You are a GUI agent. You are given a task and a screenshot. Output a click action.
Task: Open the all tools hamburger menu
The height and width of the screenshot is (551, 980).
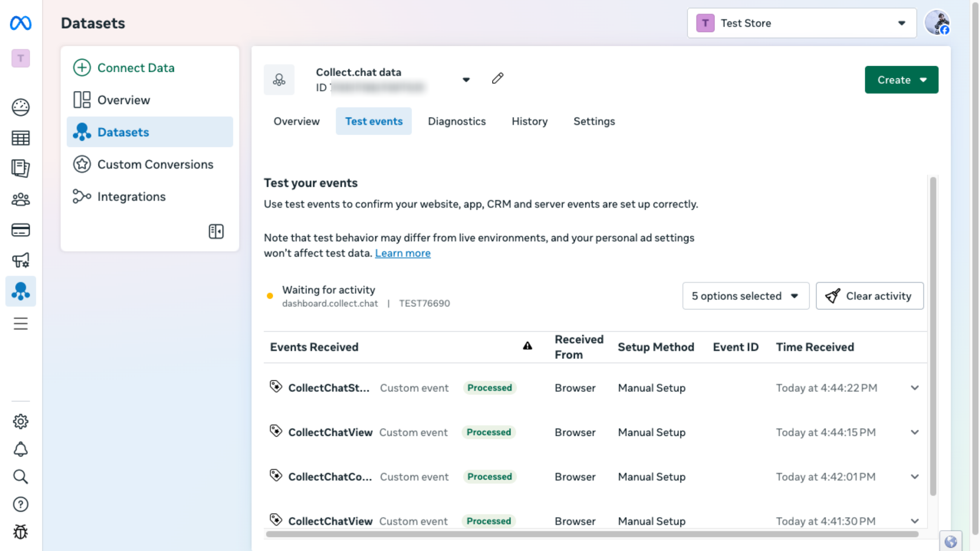click(20, 324)
